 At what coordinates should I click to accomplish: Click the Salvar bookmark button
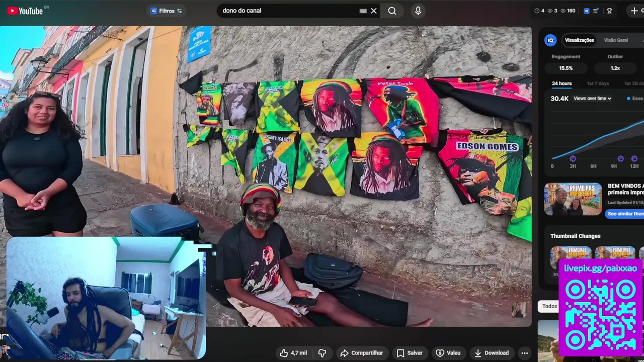410,353
